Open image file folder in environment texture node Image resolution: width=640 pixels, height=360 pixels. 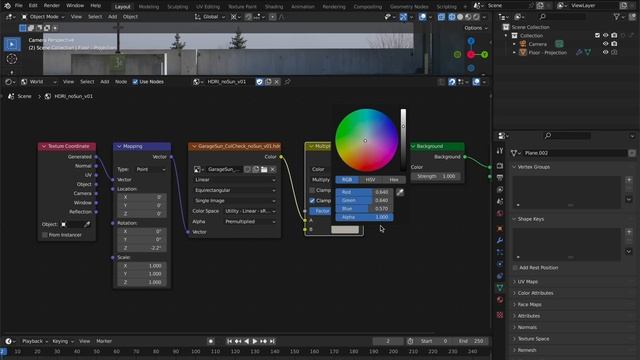click(x=264, y=169)
